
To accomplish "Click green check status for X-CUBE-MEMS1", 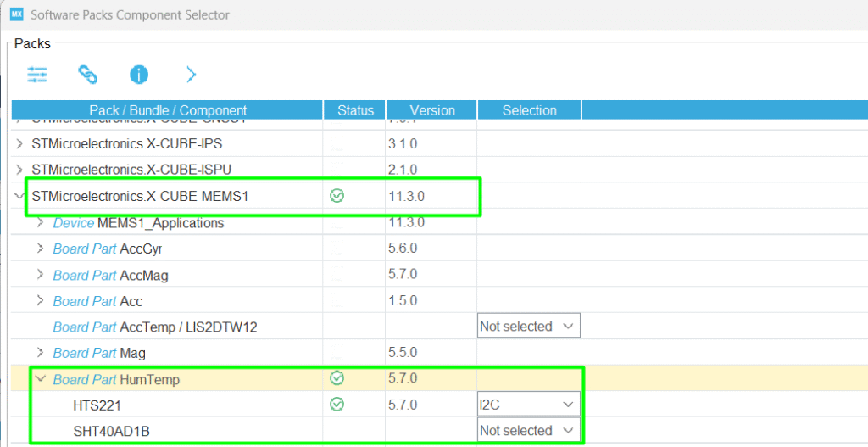I will pos(337,196).
